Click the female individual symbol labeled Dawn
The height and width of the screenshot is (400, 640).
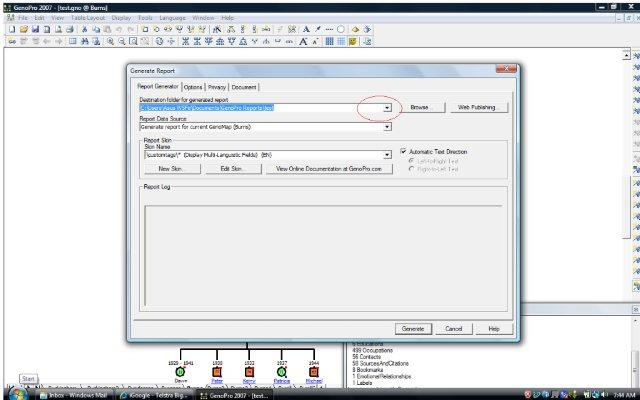point(180,372)
